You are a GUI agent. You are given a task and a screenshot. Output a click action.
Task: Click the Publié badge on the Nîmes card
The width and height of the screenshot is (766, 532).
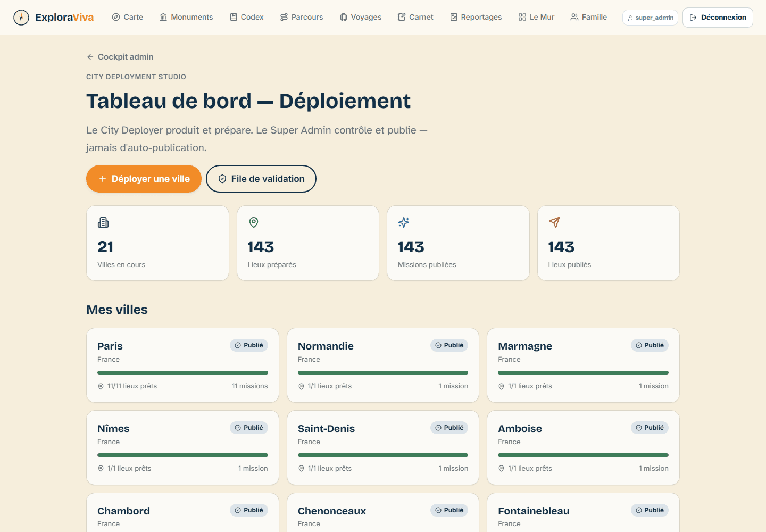tap(249, 428)
